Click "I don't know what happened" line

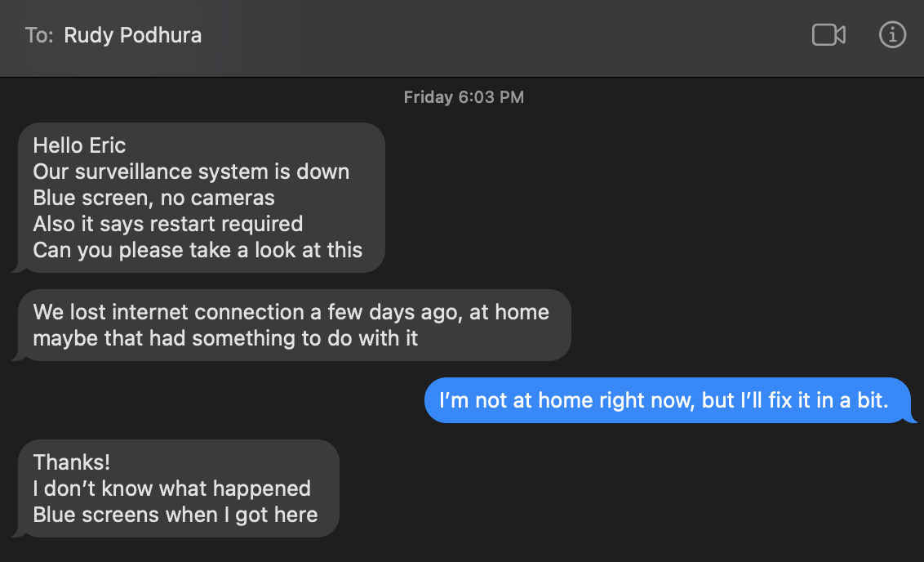[171, 488]
